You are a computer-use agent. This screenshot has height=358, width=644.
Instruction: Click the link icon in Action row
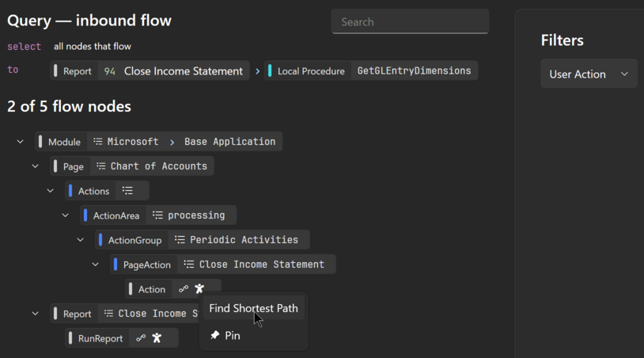pos(184,289)
